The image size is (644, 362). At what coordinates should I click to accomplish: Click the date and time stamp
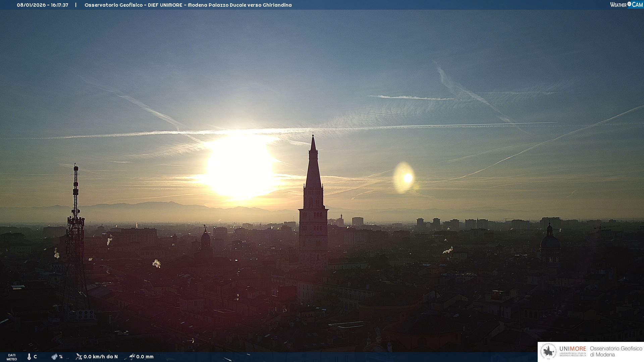(x=43, y=5)
